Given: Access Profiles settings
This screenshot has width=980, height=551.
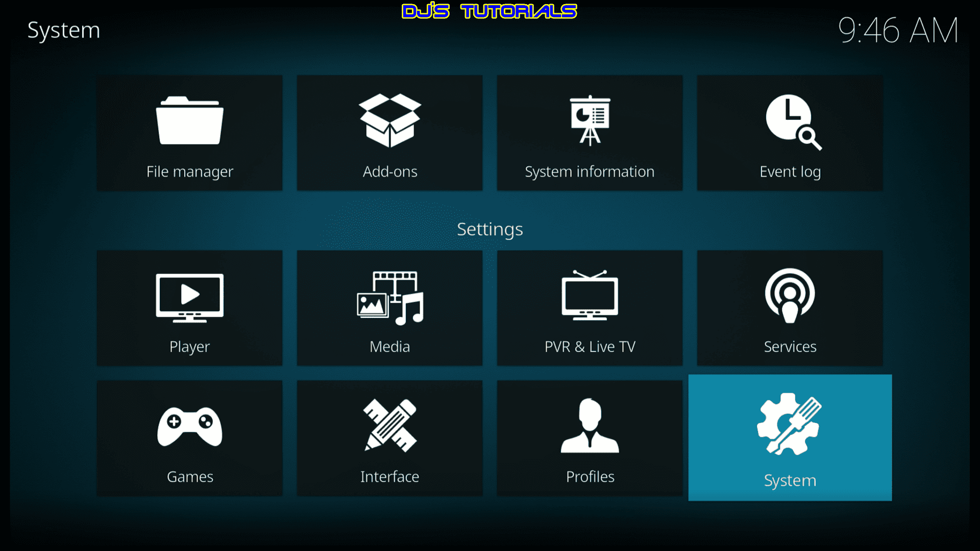Looking at the screenshot, I should click(x=590, y=438).
